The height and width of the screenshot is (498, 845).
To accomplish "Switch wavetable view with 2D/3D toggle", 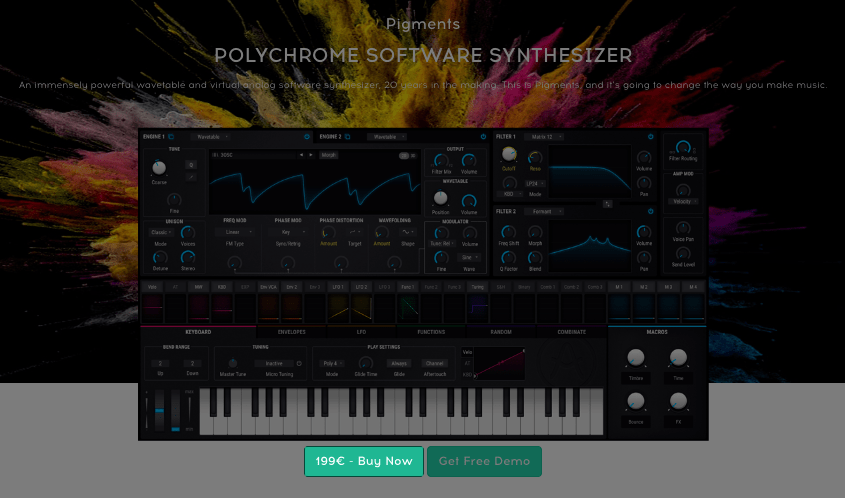I will click(x=407, y=155).
